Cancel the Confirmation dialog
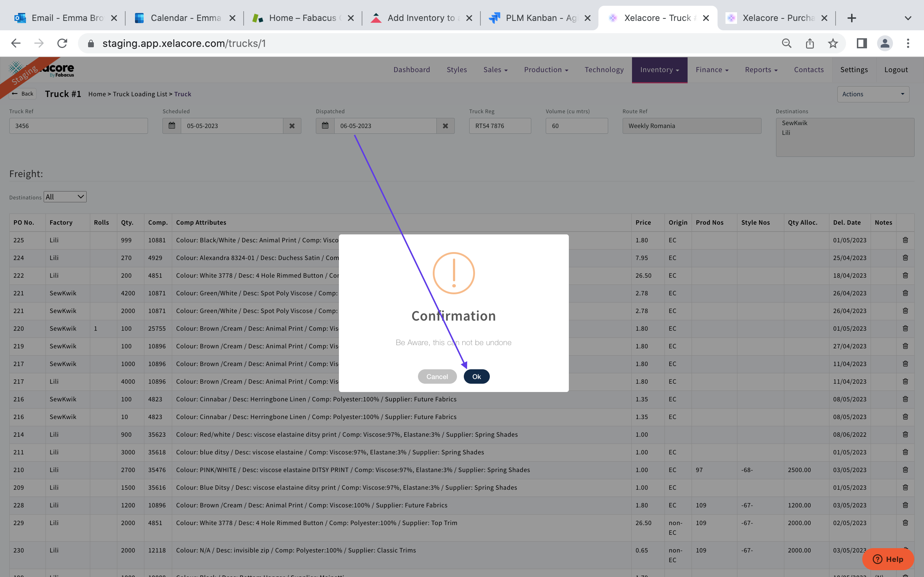924x577 pixels. [437, 376]
